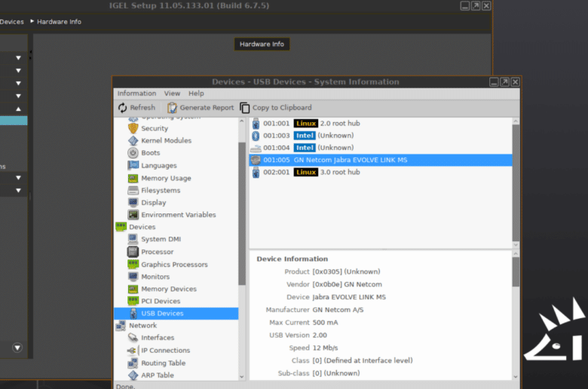Click Hardware Info breadcrumb in IGEL Setup
This screenshot has width=588, height=389.
pos(59,22)
